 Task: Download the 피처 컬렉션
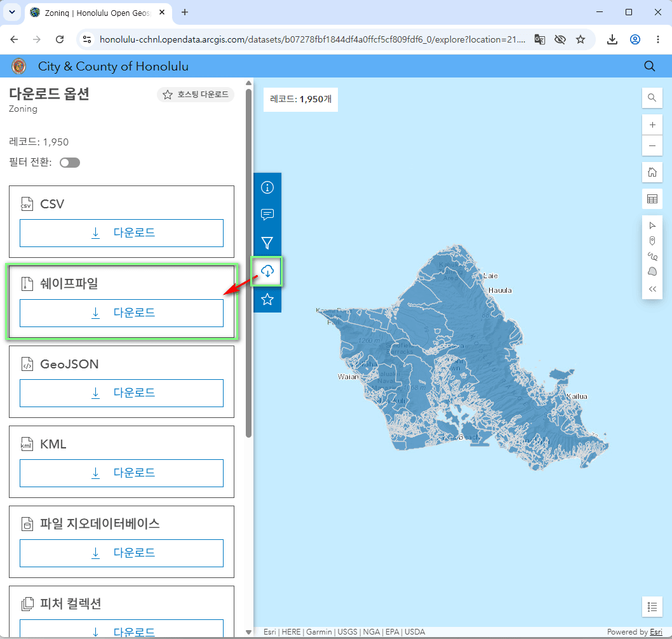tap(121, 629)
